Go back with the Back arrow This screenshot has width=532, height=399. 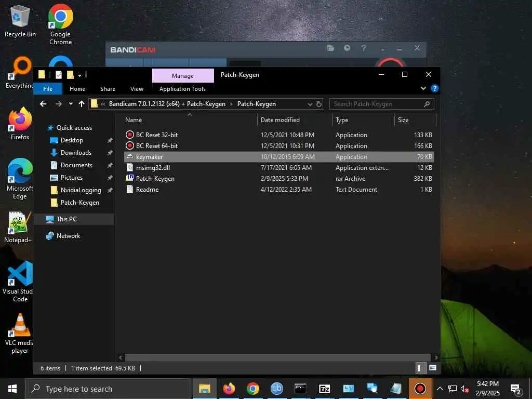[x=43, y=104]
